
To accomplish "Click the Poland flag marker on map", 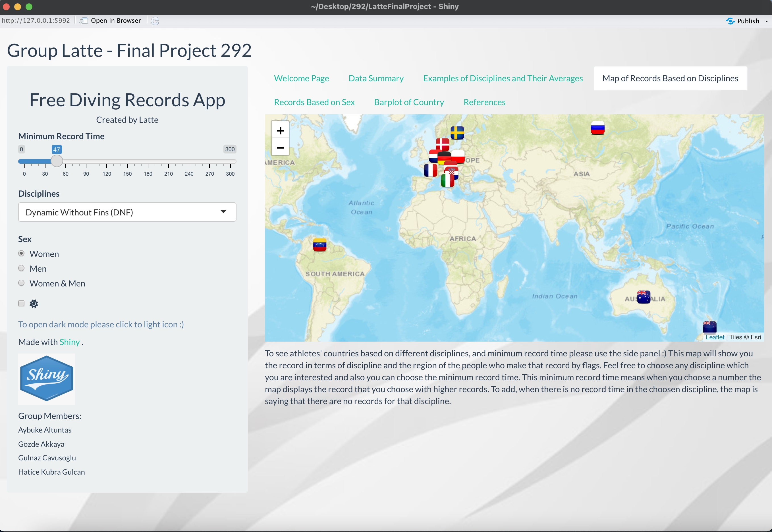I will click(458, 157).
